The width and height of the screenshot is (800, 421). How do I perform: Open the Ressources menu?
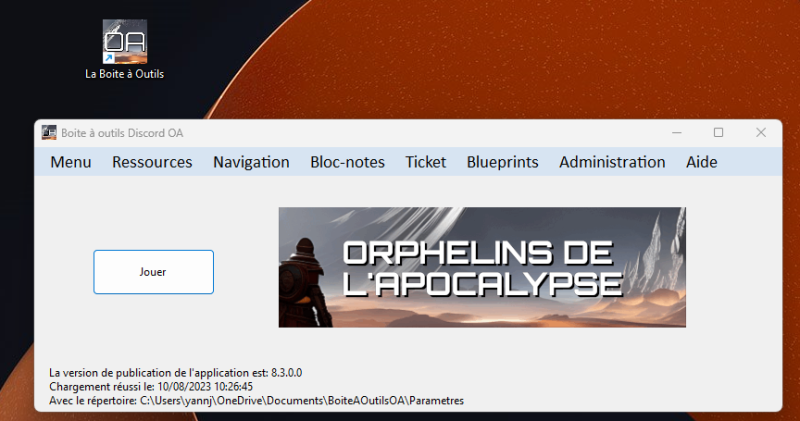coord(152,162)
